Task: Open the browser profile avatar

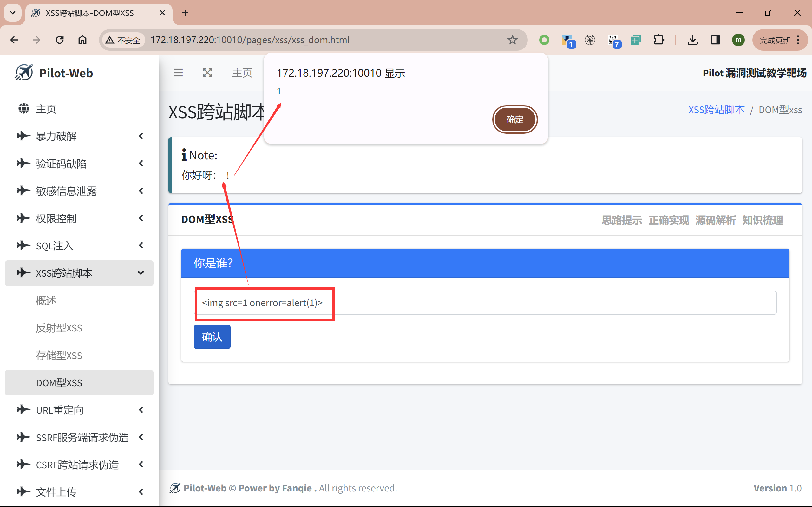Action: point(738,40)
